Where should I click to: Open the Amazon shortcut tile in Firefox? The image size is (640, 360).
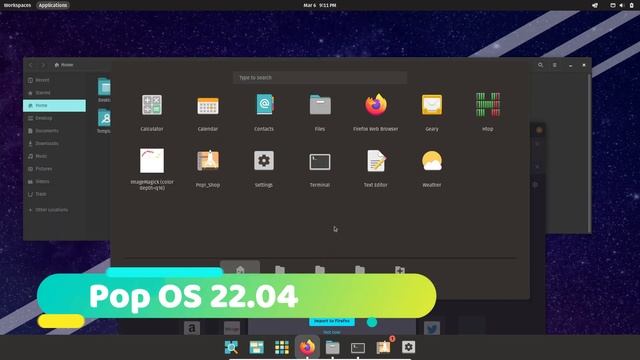coord(192,328)
